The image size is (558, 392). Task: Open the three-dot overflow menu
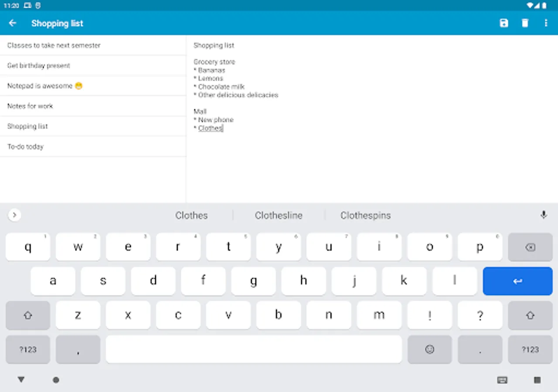tap(546, 23)
